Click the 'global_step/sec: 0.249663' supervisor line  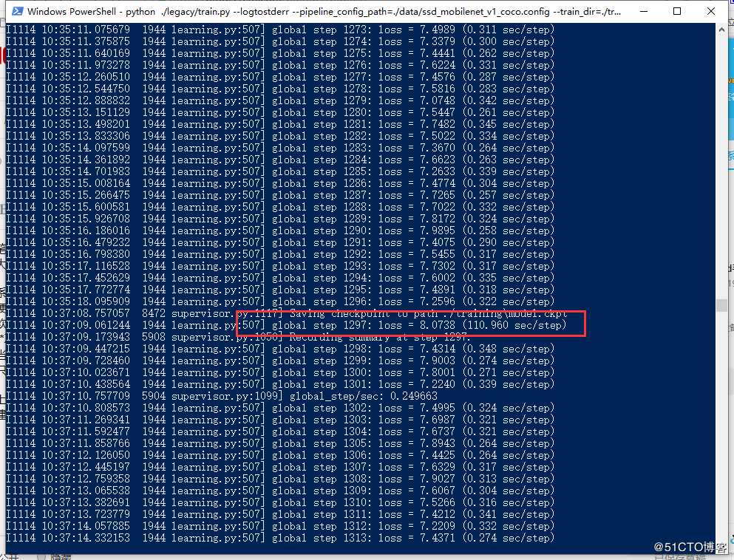point(222,396)
